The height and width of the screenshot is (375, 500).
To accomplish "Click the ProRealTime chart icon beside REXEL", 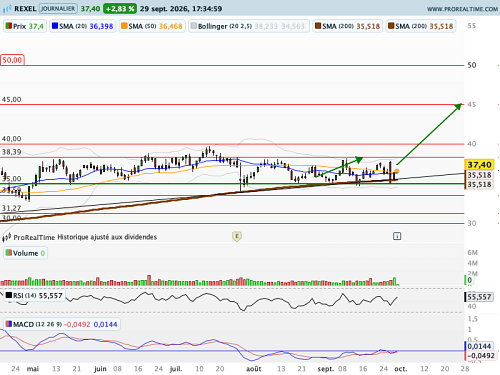I will click(x=7, y=9).
